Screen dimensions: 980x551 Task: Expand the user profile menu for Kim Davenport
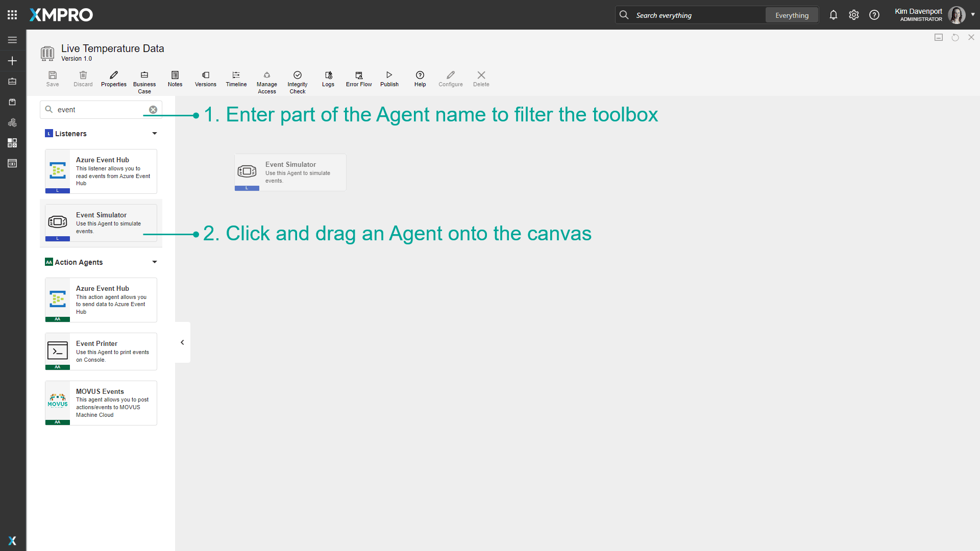972,15
